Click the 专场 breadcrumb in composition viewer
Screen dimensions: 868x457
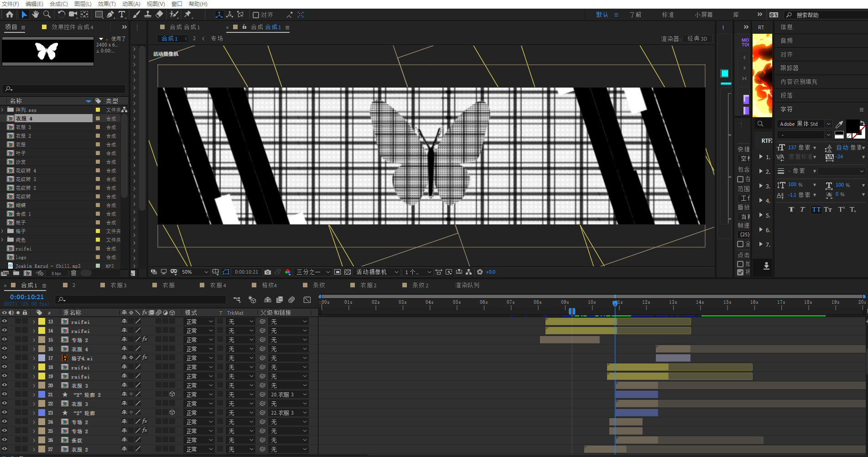tap(217, 38)
